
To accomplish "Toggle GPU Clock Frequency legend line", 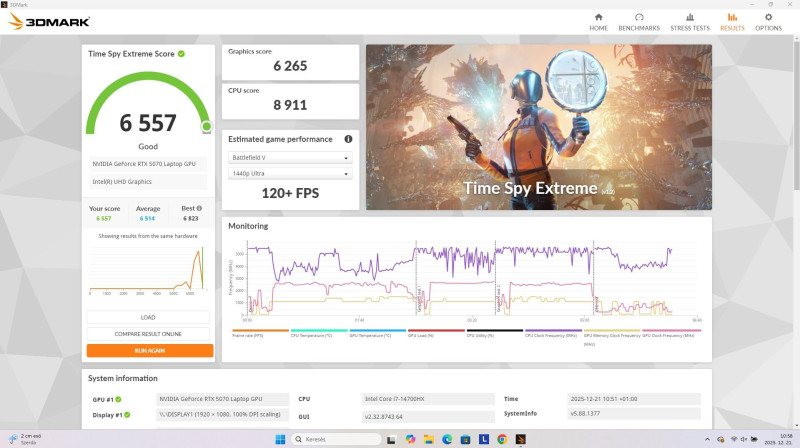I will [x=671, y=333].
